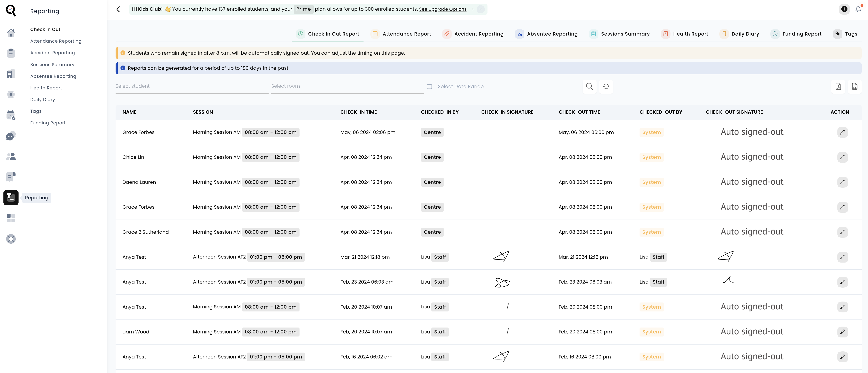Export report as PDF icon
Viewport: 868px width, 373px height.
tap(838, 86)
